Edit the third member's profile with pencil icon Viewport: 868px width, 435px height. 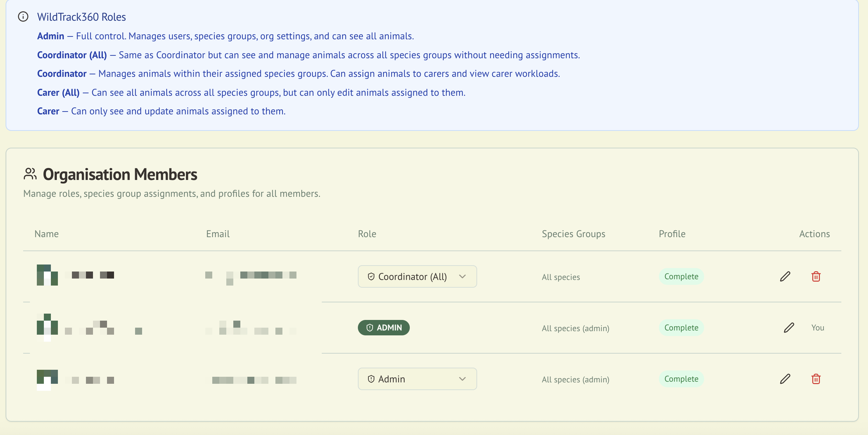tap(785, 379)
